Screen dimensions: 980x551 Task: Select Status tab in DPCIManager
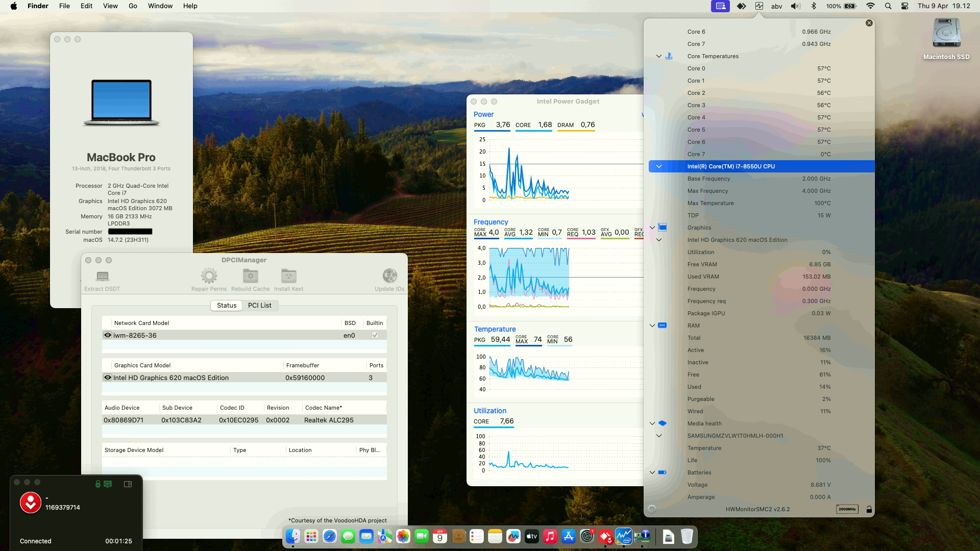pos(227,305)
